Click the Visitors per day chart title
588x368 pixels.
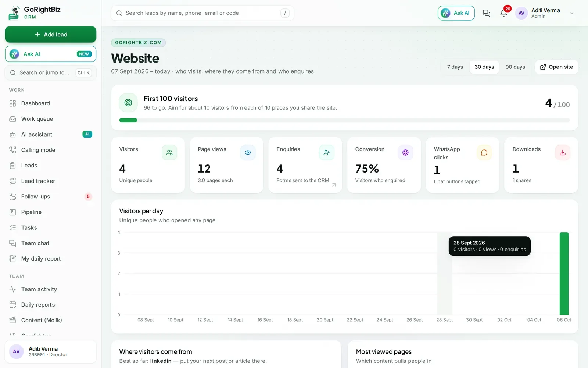pos(141,211)
